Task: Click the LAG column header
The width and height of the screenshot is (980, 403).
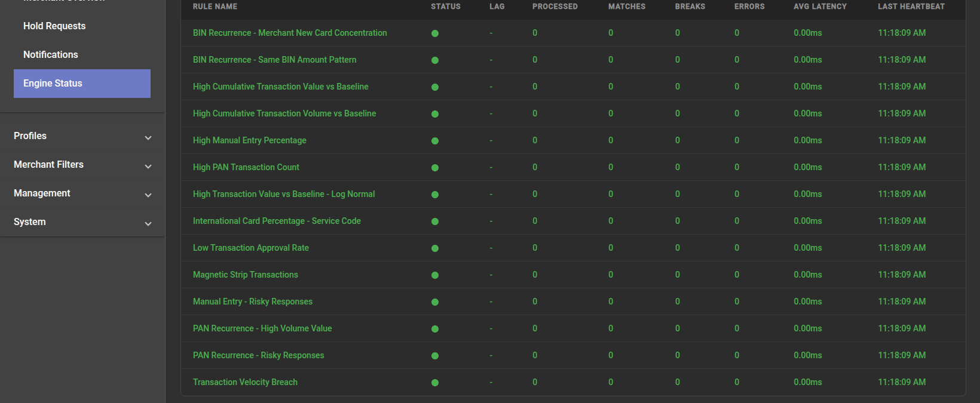Action: pyautogui.click(x=497, y=7)
